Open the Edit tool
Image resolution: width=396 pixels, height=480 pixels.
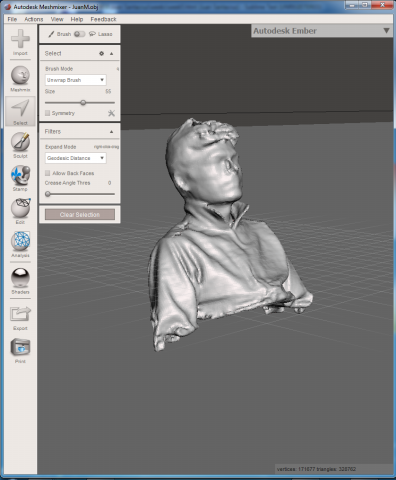20,211
